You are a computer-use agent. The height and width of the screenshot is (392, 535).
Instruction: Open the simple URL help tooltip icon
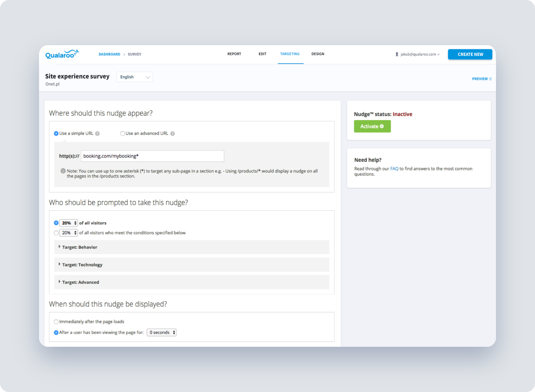coord(97,133)
